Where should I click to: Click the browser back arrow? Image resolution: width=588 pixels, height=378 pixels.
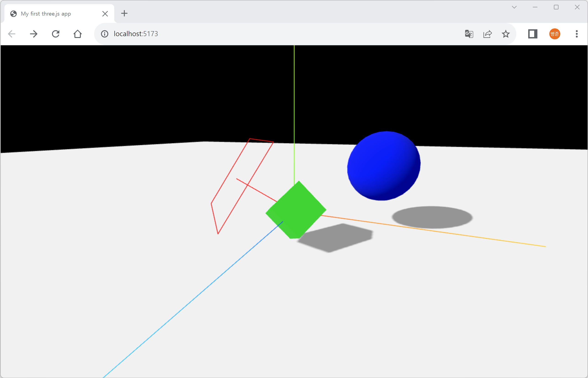point(11,34)
